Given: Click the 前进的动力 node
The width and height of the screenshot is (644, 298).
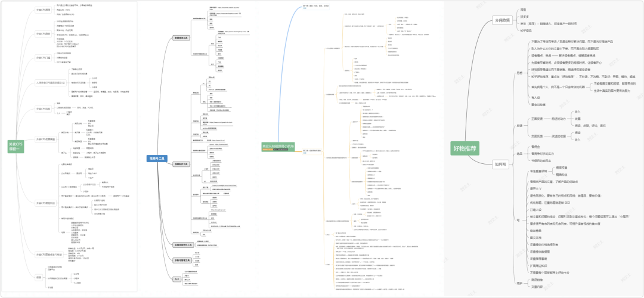Looking at the screenshot, I should coord(559,119).
